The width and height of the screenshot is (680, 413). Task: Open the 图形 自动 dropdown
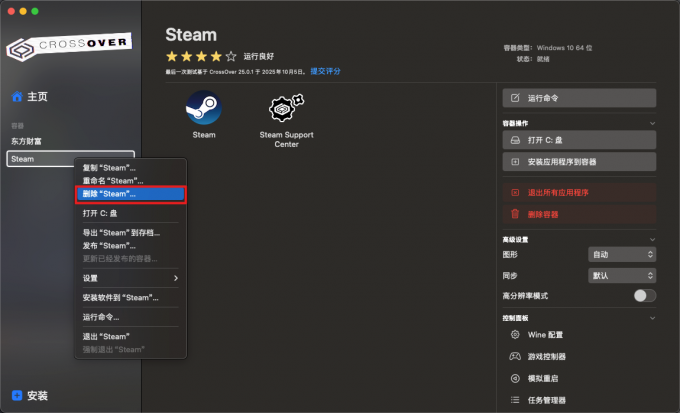(622, 254)
